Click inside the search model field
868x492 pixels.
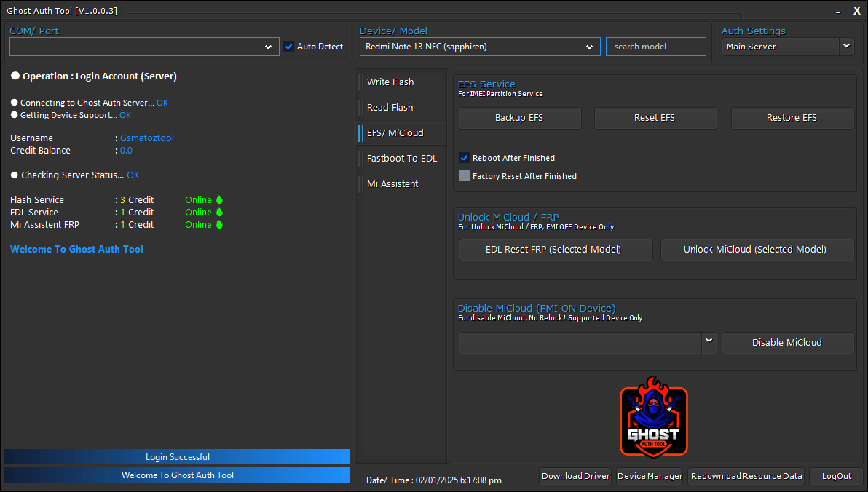click(x=655, y=46)
